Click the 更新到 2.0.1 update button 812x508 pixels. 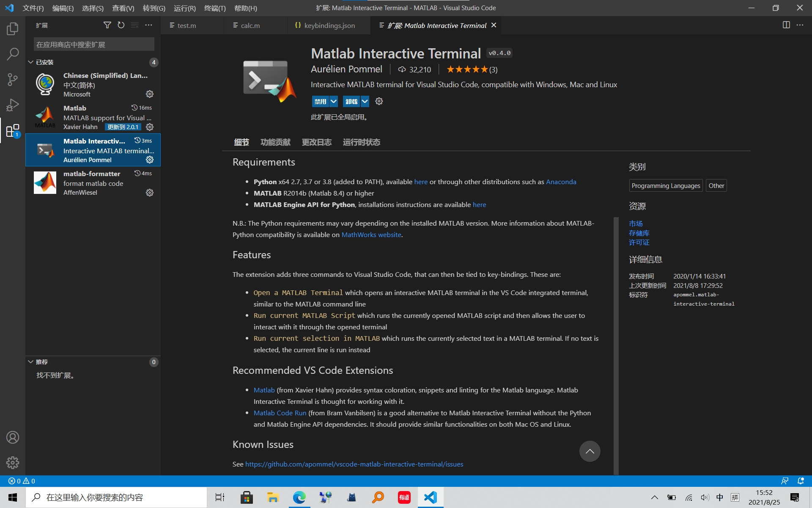point(123,127)
